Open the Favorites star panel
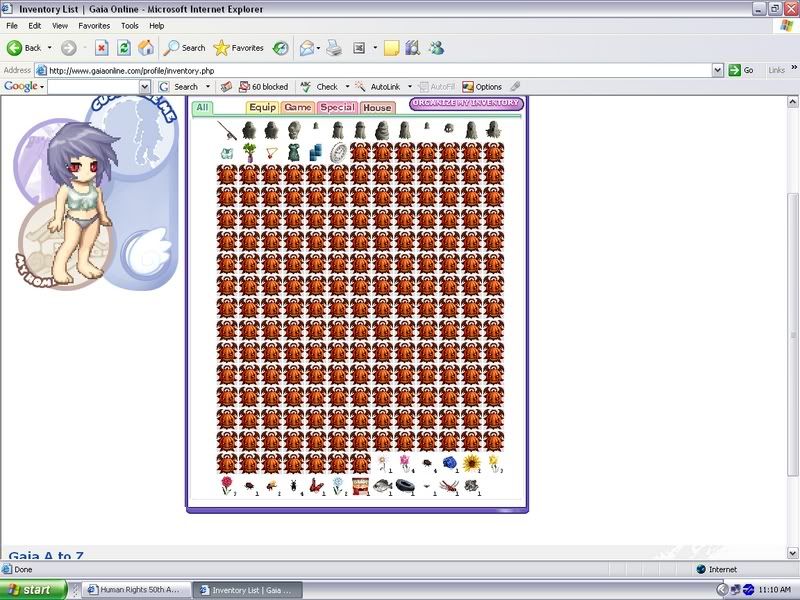 [238, 48]
